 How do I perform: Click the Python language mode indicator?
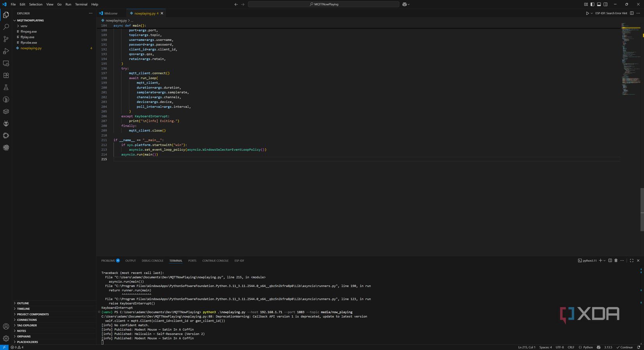pos(588,347)
